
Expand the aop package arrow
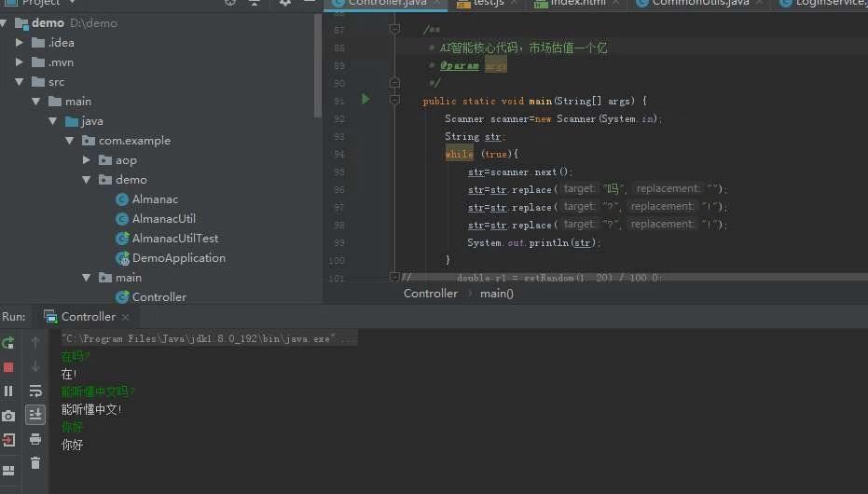pos(87,160)
